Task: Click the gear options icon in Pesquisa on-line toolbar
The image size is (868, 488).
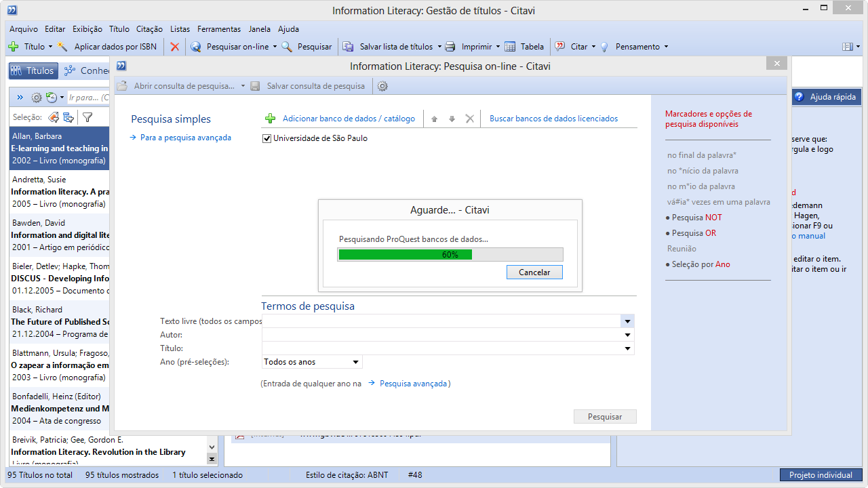Action: tap(382, 86)
